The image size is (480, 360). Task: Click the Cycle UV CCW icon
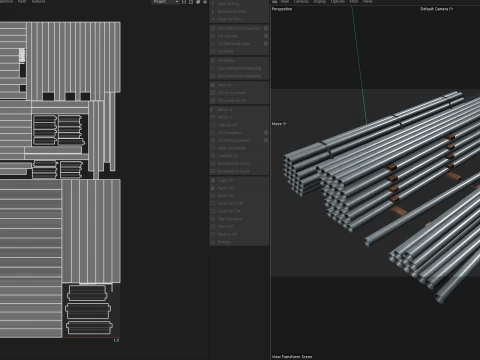coord(213,203)
